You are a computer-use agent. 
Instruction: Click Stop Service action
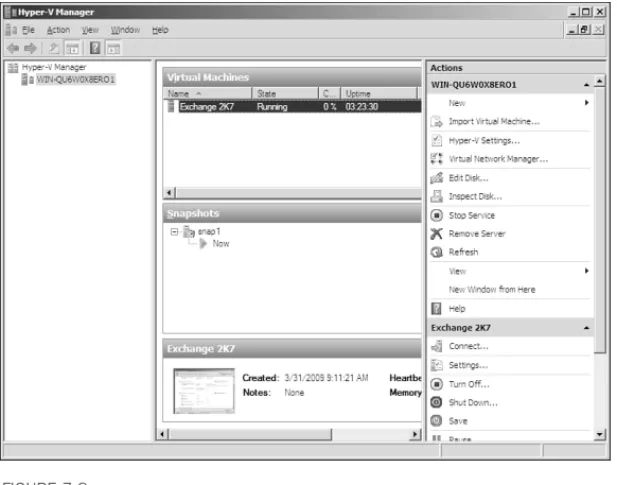[472, 215]
